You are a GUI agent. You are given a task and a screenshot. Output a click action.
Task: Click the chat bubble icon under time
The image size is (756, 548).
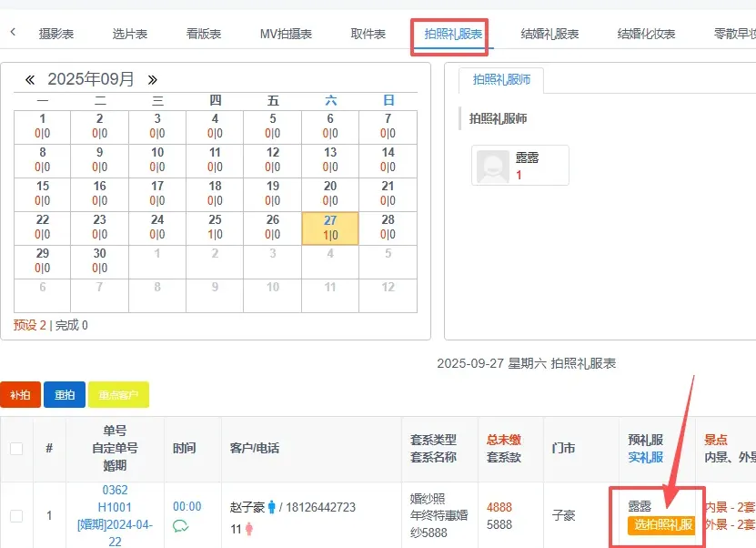tap(180, 525)
